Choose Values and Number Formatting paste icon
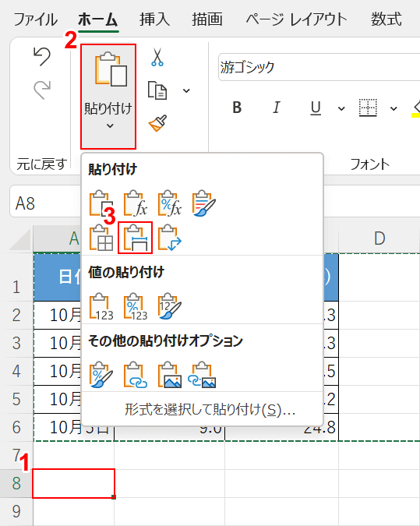This screenshot has width=420, height=526. pyautogui.click(x=136, y=306)
